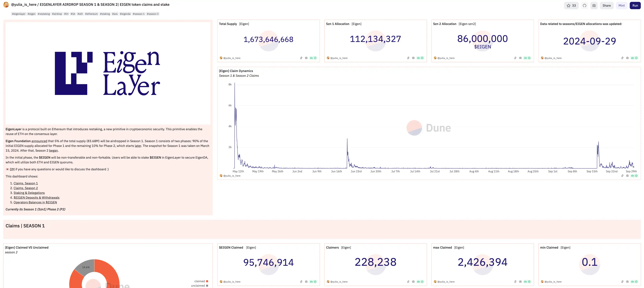Click plug API icon on Claimers widget
Image resolution: width=644 pixels, height=288 pixels.
coord(408,282)
